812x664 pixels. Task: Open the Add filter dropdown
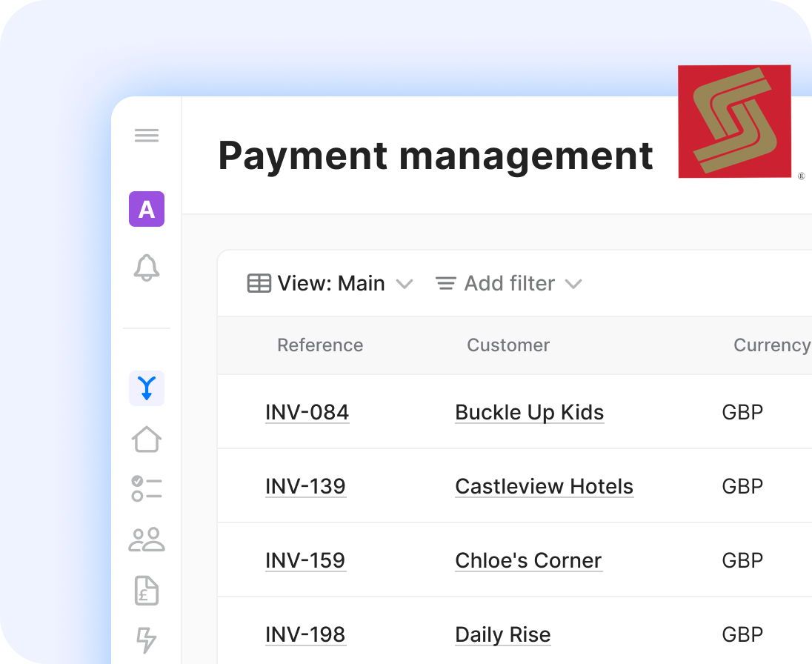pyautogui.click(x=508, y=284)
